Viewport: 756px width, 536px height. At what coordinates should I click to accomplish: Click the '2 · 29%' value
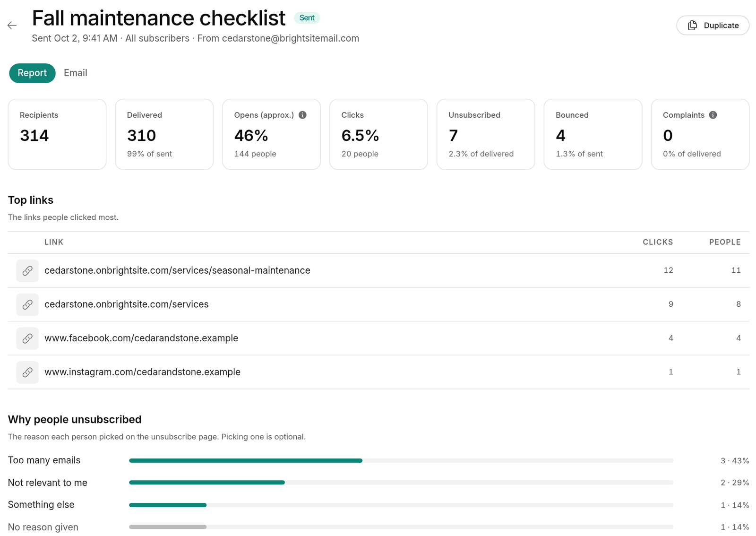click(x=735, y=483)
